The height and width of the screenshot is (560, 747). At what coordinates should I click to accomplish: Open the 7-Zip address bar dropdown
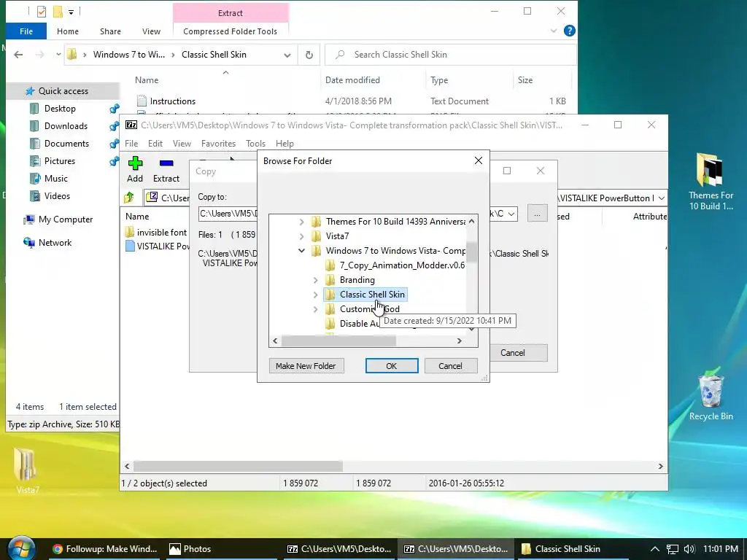pyautogui.click(x=661, y=198)
